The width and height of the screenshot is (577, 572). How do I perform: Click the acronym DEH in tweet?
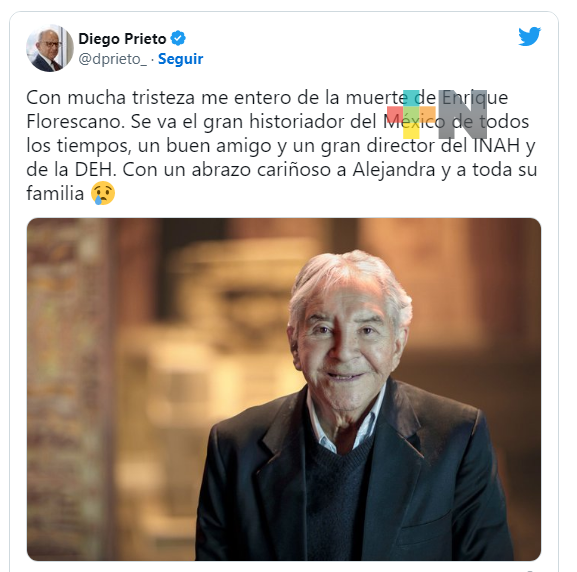pos(95,170)
